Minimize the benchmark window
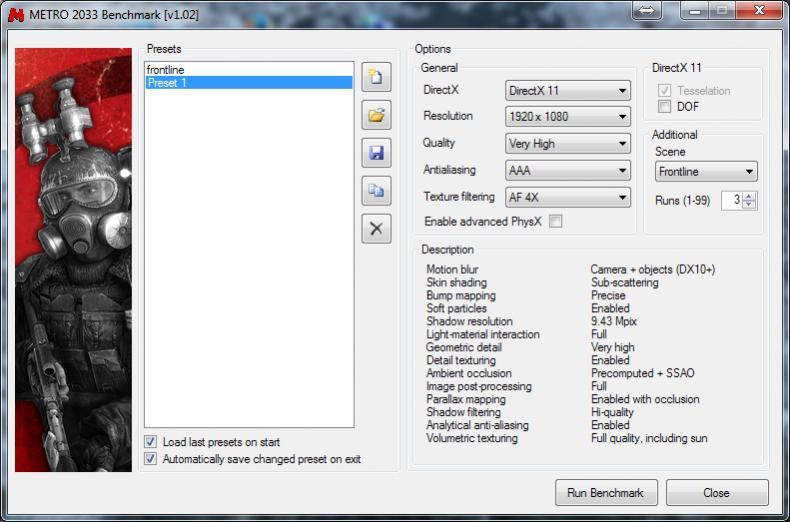 click(x=696, y=11)
